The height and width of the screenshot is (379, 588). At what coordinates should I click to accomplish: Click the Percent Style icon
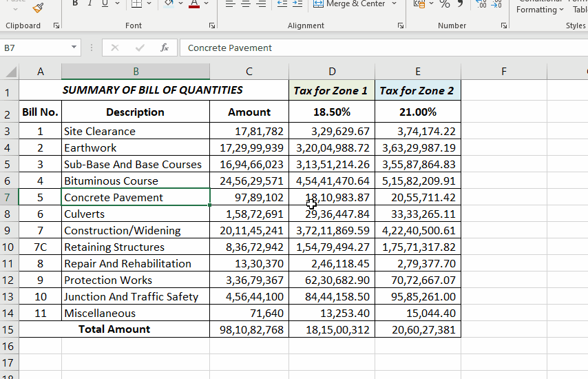click(445, 3)
